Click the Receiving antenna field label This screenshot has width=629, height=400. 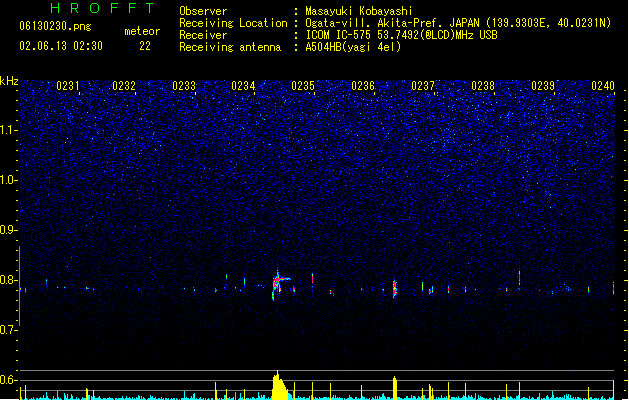[x=230, y=47]
